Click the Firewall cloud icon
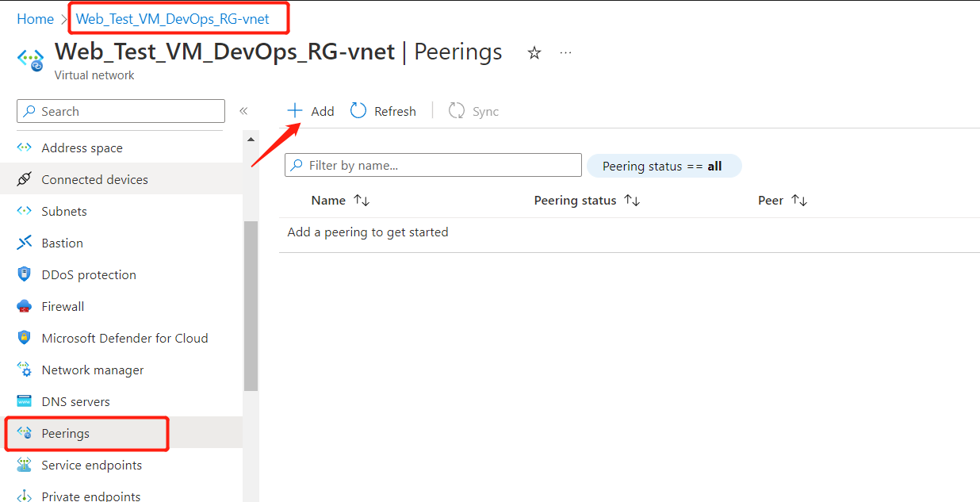Screen dimensions: 980x502 [x=25, y=306]
